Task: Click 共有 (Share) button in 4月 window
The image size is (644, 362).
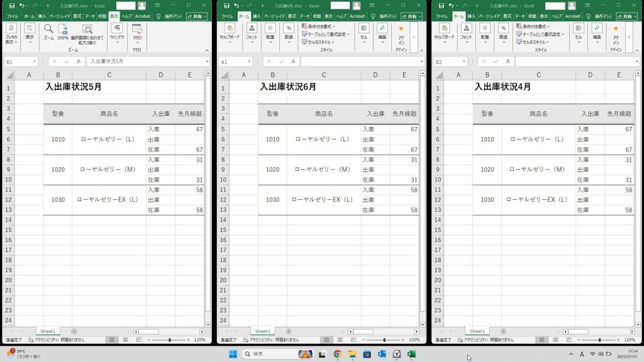Action: point(627,16)
